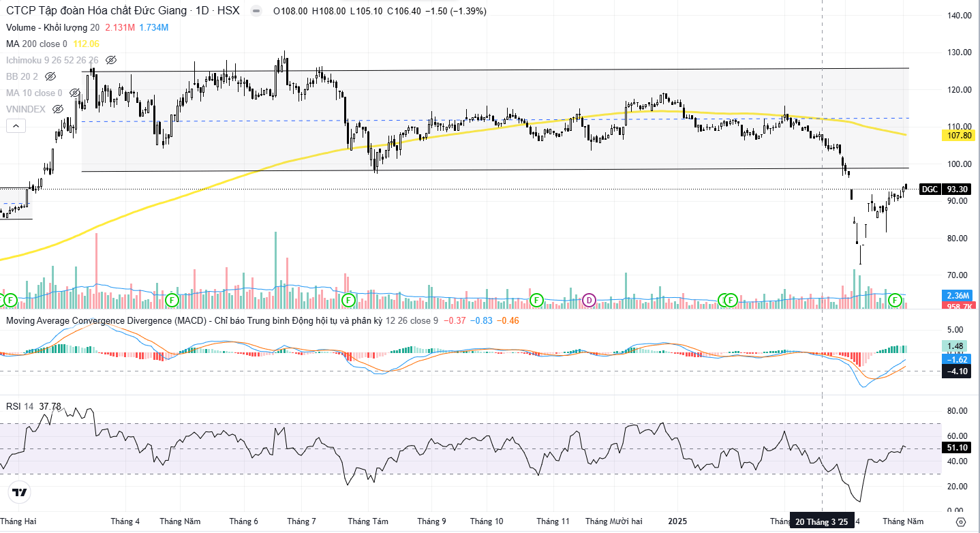980x533 pixels.
Task: Show the hidden Ichimoku indicator via eye icon
Action: pos(111,60)
